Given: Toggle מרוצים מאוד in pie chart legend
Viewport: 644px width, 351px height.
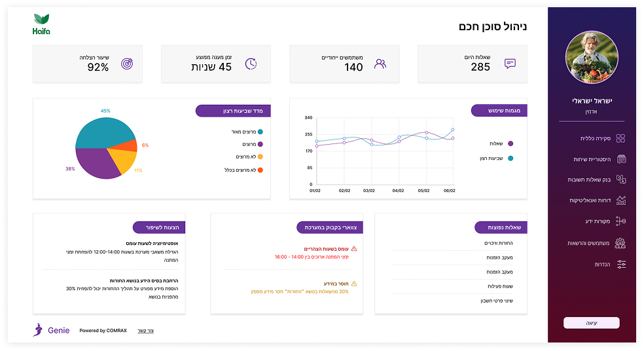Looking at the screenshot, I should pyautogui.click(x=260, y=132).
